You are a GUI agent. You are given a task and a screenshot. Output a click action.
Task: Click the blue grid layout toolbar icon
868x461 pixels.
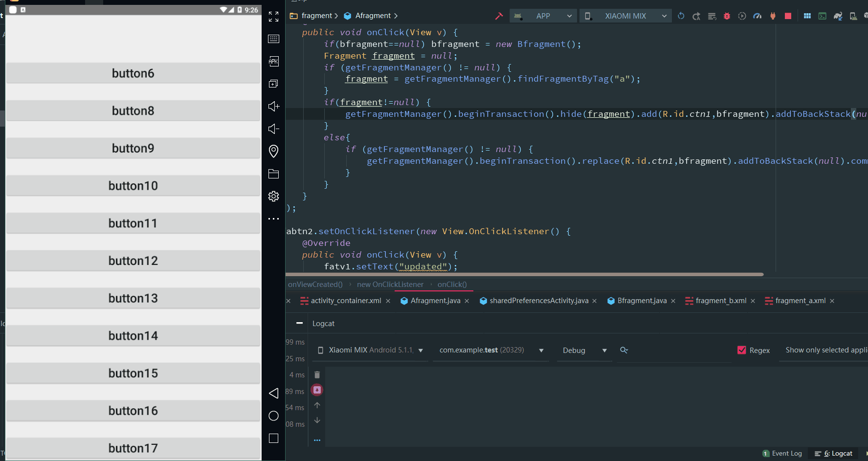[x=807, y=16]
